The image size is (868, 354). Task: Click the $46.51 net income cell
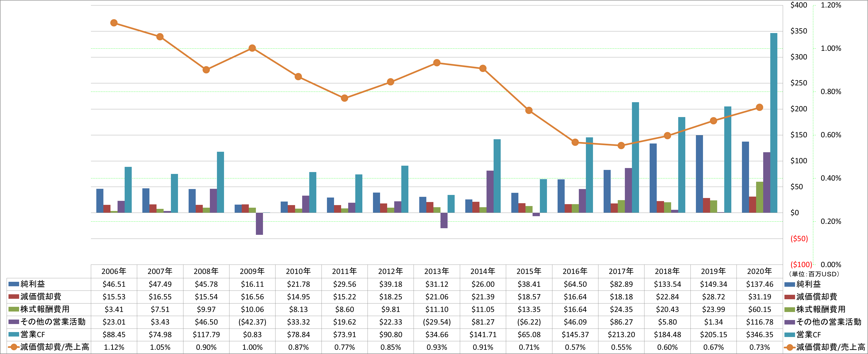coord(114,284)
